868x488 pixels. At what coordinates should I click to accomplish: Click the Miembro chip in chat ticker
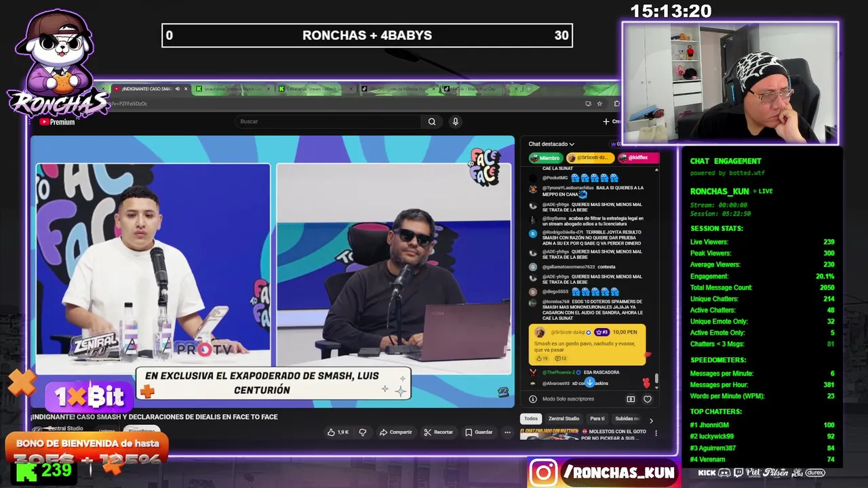pyautogui.click(x=545, y=158)
